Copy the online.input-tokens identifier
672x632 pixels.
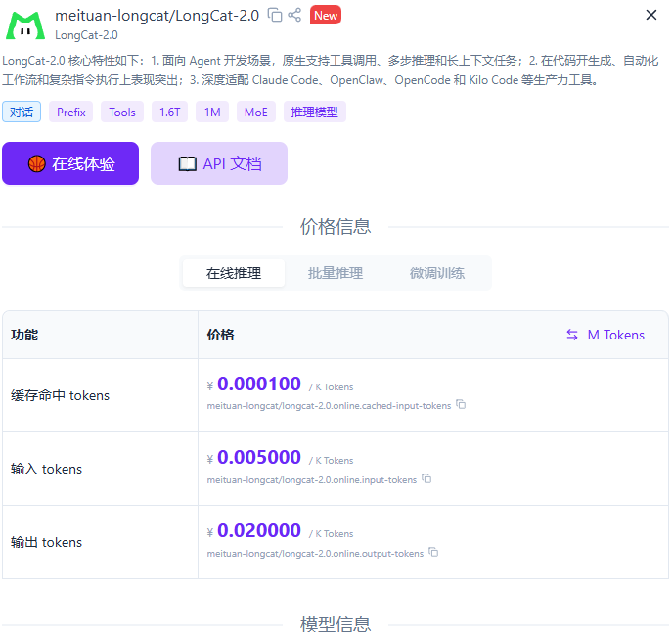(426, 478)
